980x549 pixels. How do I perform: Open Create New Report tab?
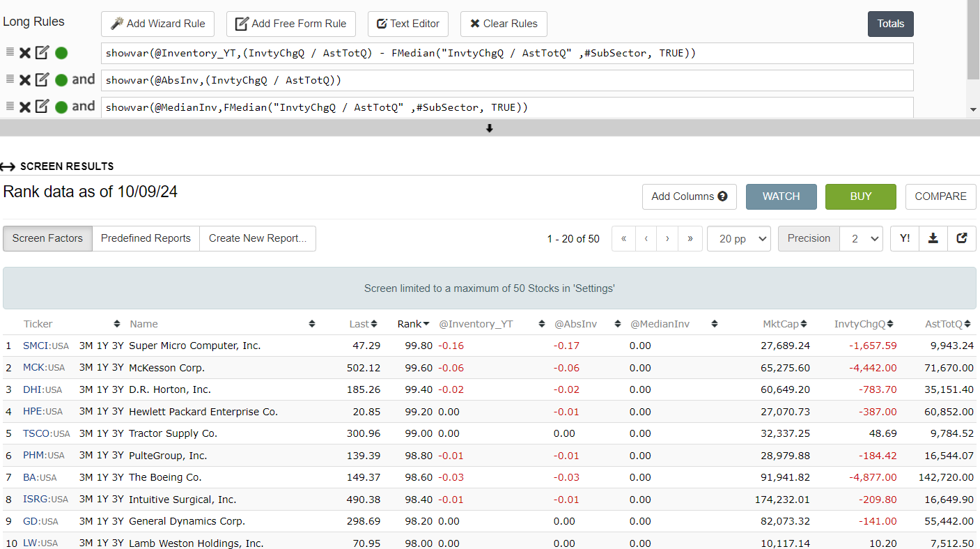click(x=258, y=238)
